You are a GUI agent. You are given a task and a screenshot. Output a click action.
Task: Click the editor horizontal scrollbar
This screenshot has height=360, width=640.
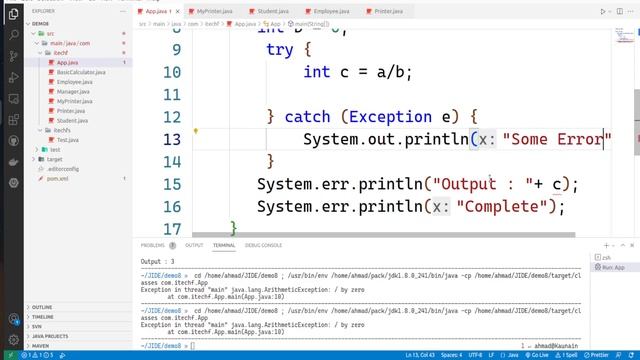coord(384,235)
